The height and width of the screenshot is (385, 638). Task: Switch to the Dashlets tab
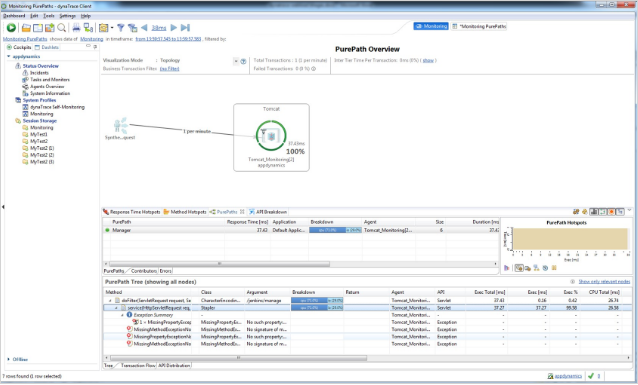click(x=47, y=47)
